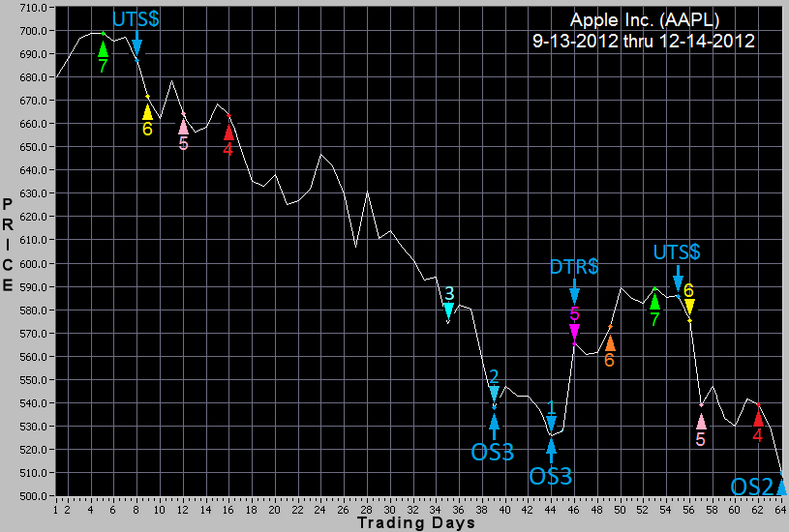Click the UTS$ label near day 55
This screenshot has width=789, height=532.
pos(677,251)
